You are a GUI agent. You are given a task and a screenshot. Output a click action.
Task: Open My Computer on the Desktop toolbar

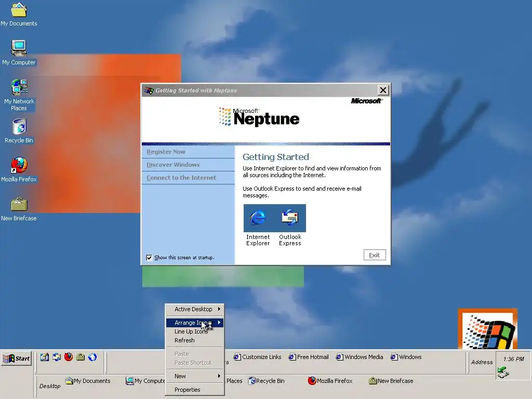145,381
